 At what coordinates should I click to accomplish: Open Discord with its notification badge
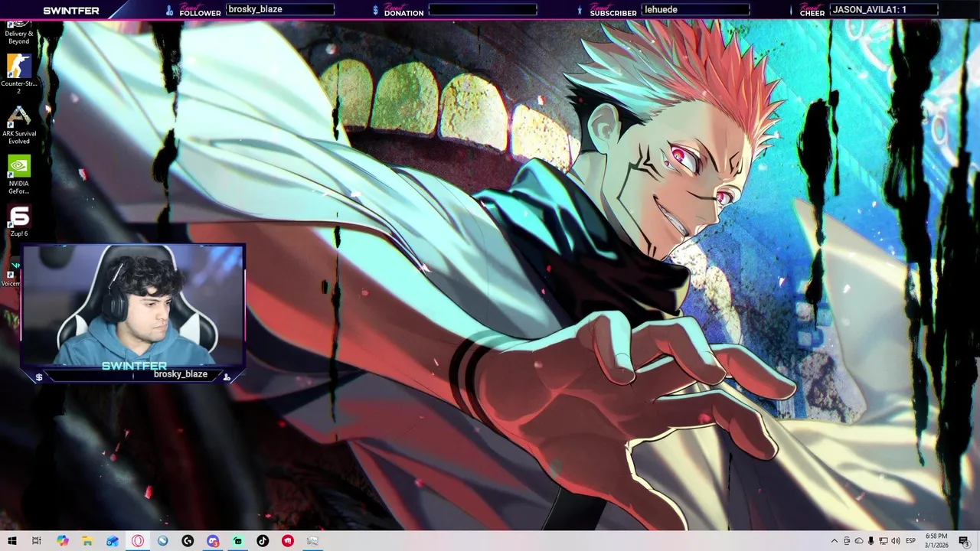[x=213, y=541]
